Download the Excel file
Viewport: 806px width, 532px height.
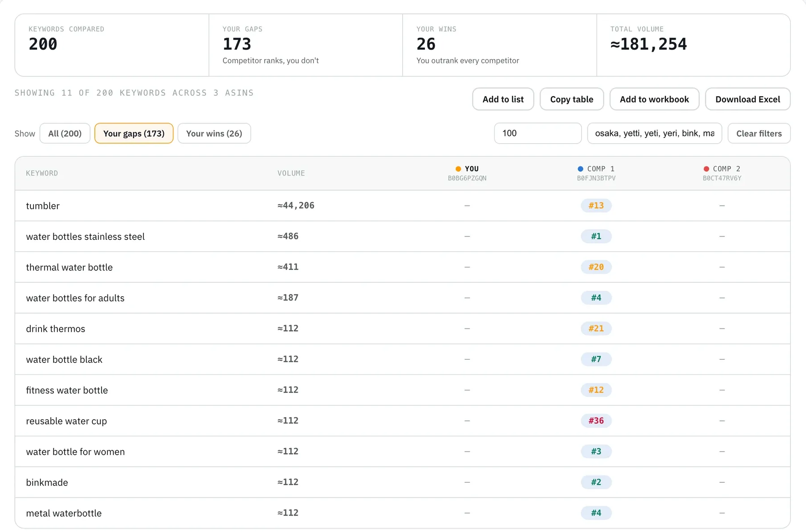coord(747,99)
